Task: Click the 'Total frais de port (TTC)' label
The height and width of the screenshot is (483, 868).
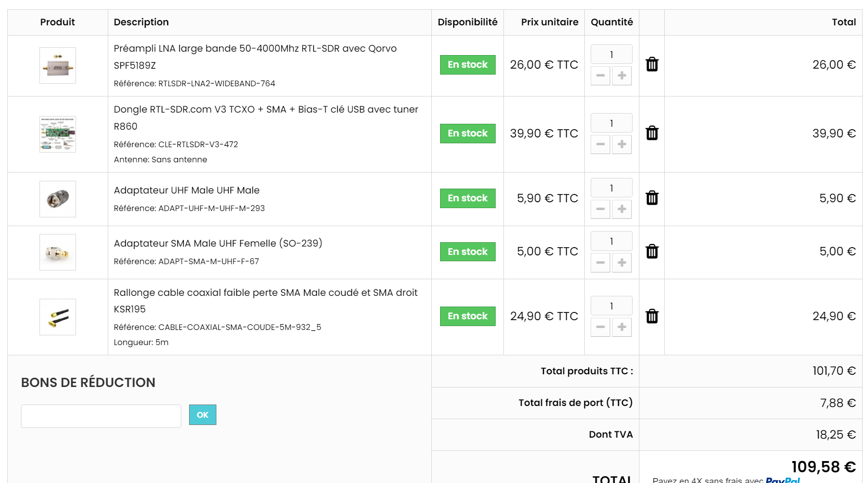Action: 576,403
